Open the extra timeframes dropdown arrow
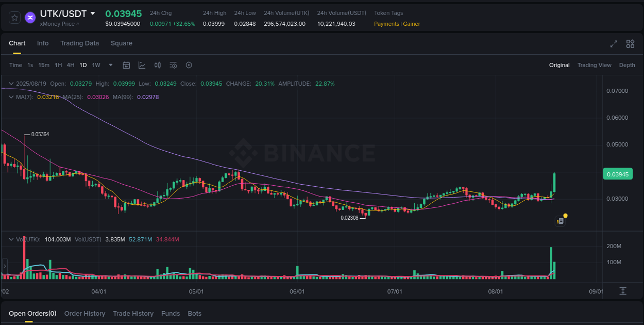Image resolution: width=644 pixels, height=325 pixels. pos(110,65)
